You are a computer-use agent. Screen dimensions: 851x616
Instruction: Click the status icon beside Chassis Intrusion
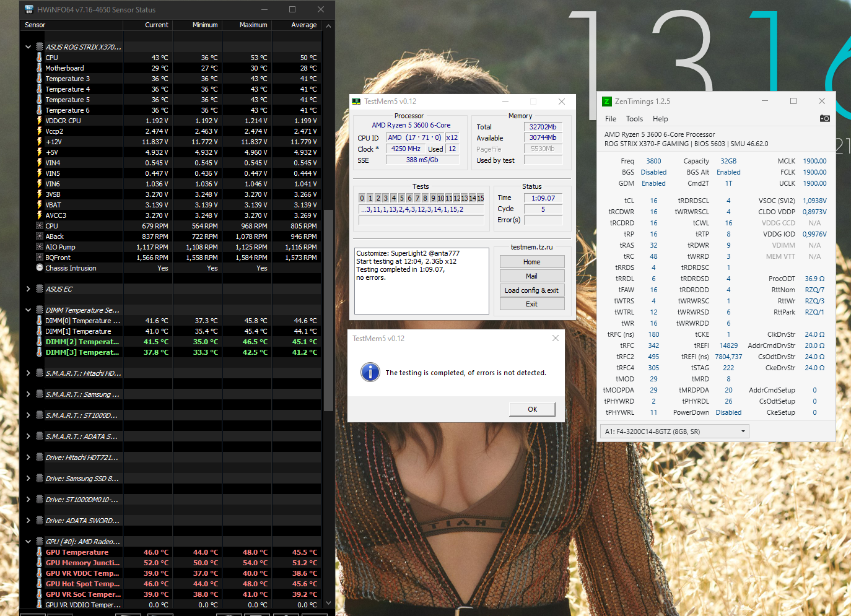(40, 268)
